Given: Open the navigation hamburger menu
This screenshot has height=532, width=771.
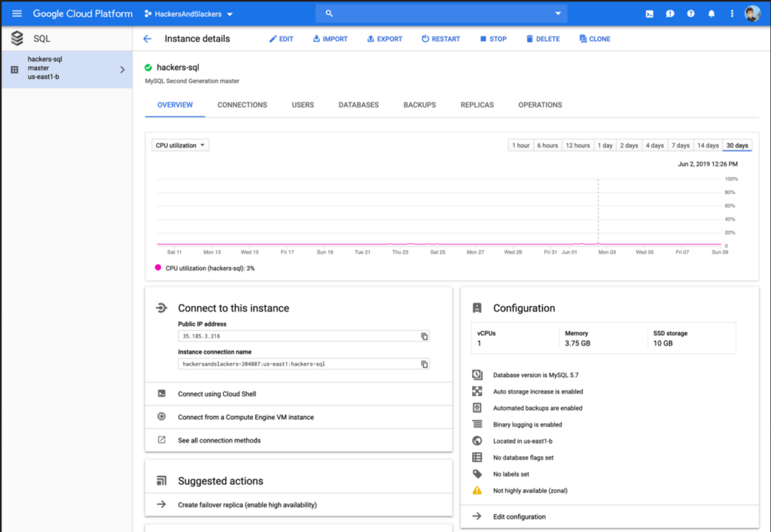Looking at the screenshot, I should [17, 13].
